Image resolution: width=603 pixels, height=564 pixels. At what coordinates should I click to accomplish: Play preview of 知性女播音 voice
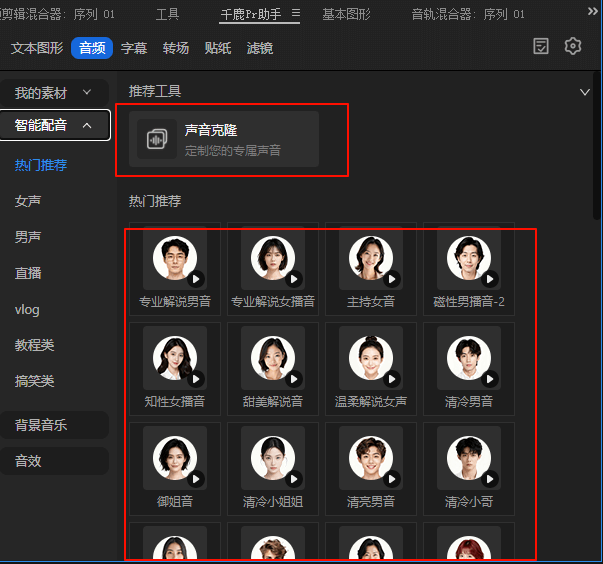coord(196,379)
